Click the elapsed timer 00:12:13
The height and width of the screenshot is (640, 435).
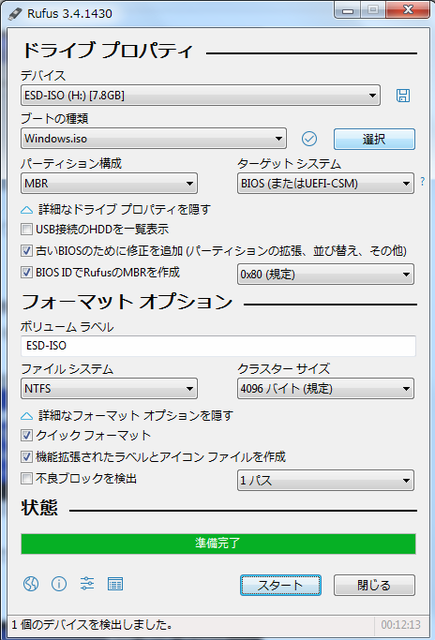(400, 624)
